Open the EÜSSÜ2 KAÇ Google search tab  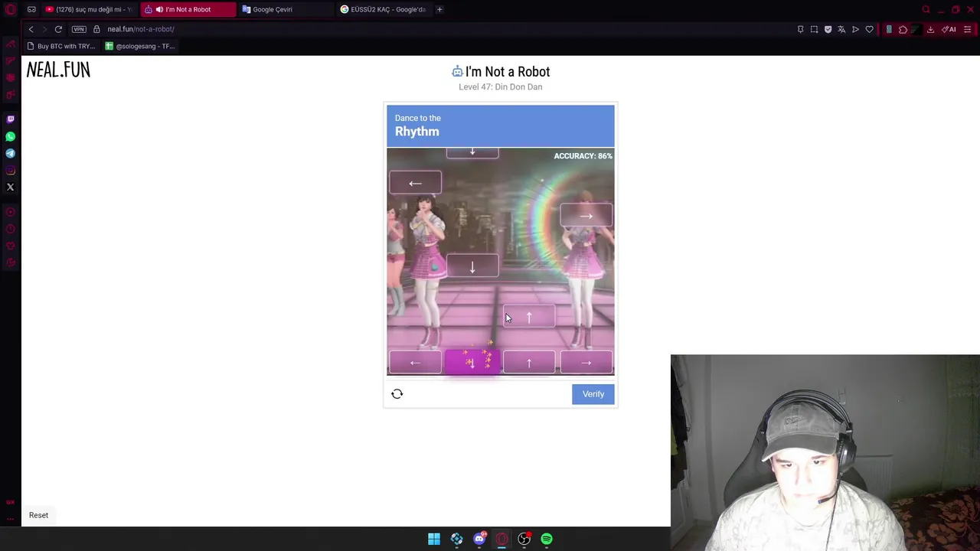383,9
